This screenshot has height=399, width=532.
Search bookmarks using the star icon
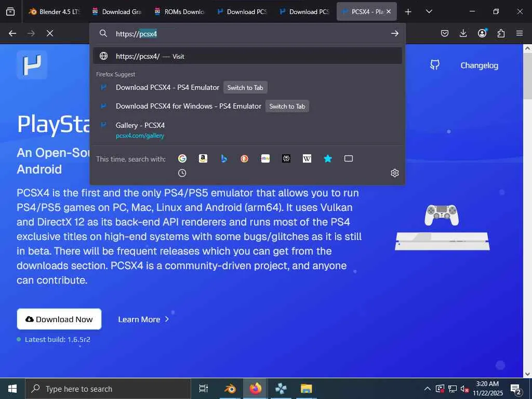pyautogui.click(x=328, y=158)
